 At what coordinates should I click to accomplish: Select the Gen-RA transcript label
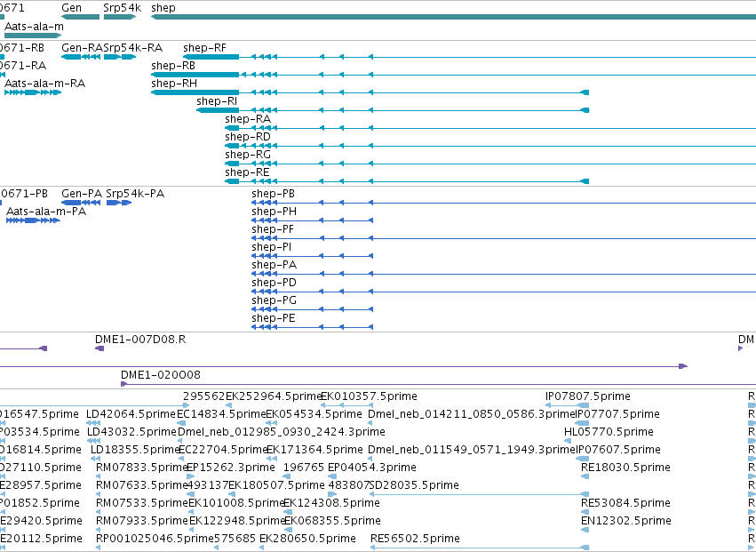tap(82, 48)
